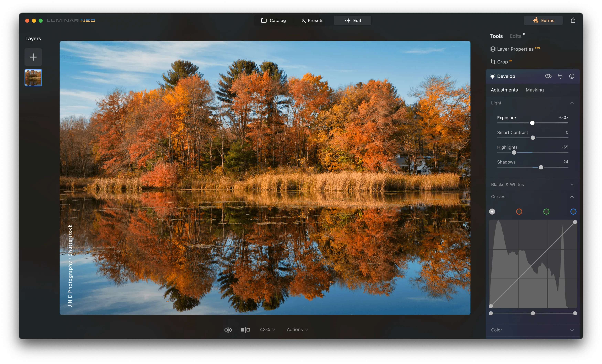Open the Actions dropdown menu
The image size is (602, 364).
click(x=297, y=330)
